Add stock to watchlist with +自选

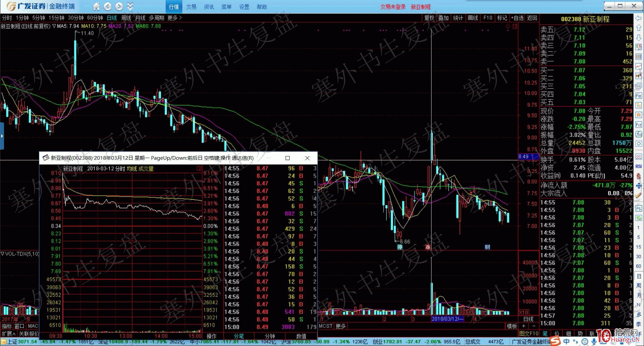pyautogui.click(x=517, y=18)
